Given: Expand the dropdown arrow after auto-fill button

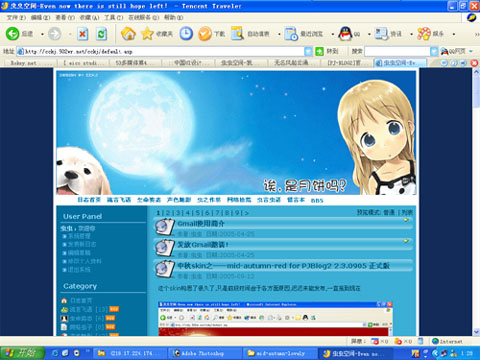Looking at the screenshot, I should [x=279, y=34].
